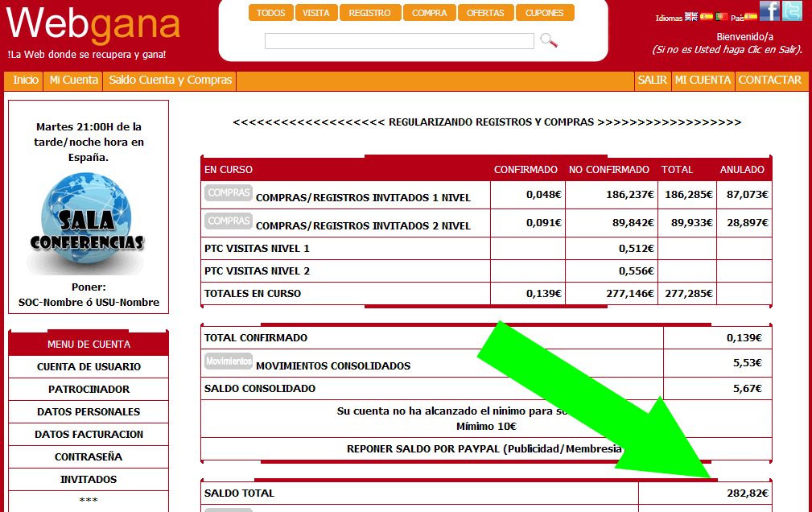812x512 pixels.
Task: Click the Bienvenido/a greeting text
Action: pyautogui.click(x=744, y=37)
